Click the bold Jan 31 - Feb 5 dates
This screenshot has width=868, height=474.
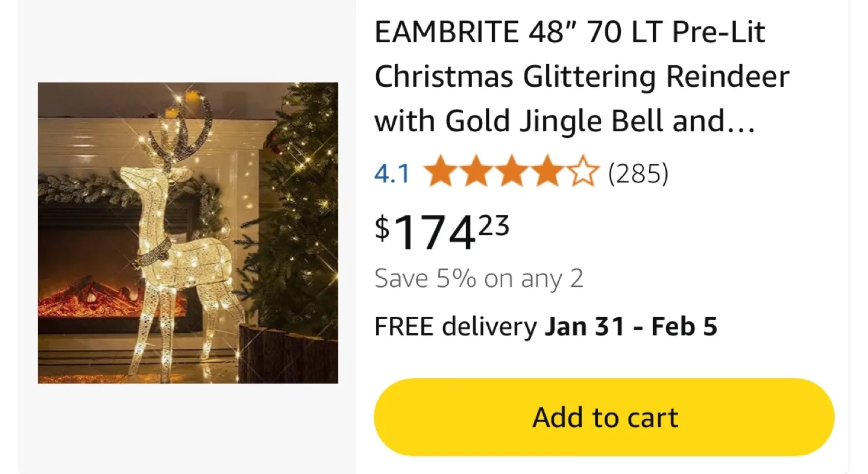[632, 326]
